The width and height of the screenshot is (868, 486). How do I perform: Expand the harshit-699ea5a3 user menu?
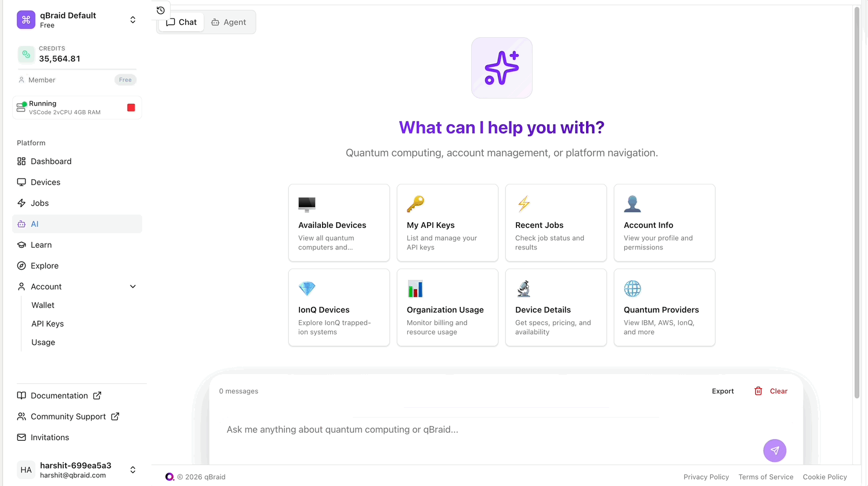pos(133,470)
